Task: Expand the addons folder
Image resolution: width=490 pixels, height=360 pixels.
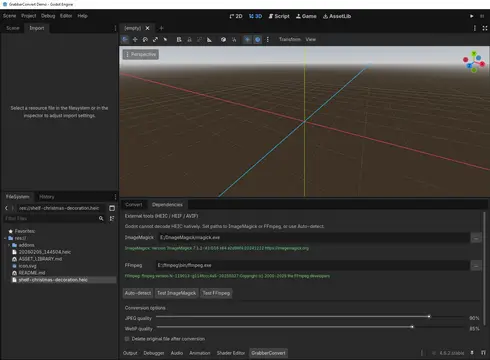Action: [x=9, y=245]
